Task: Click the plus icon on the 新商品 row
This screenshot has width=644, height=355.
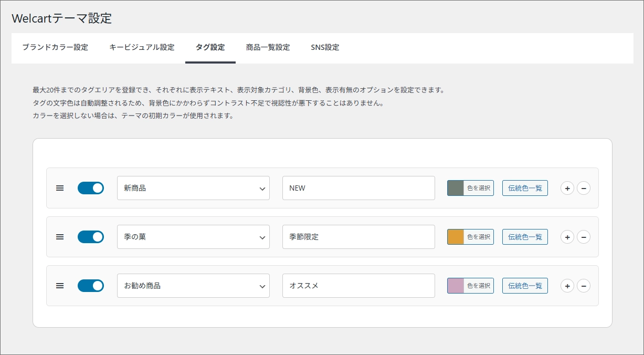Action: click(x=567, y=187)
